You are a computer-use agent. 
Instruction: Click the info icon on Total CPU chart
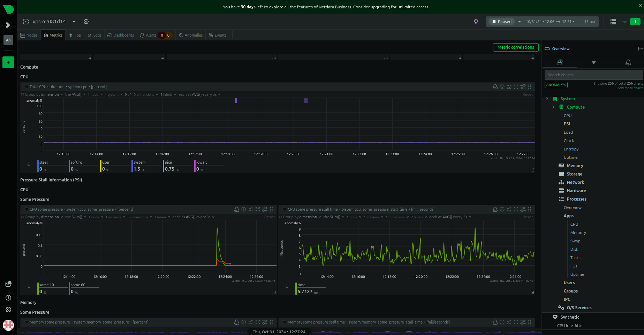[502, 87]
